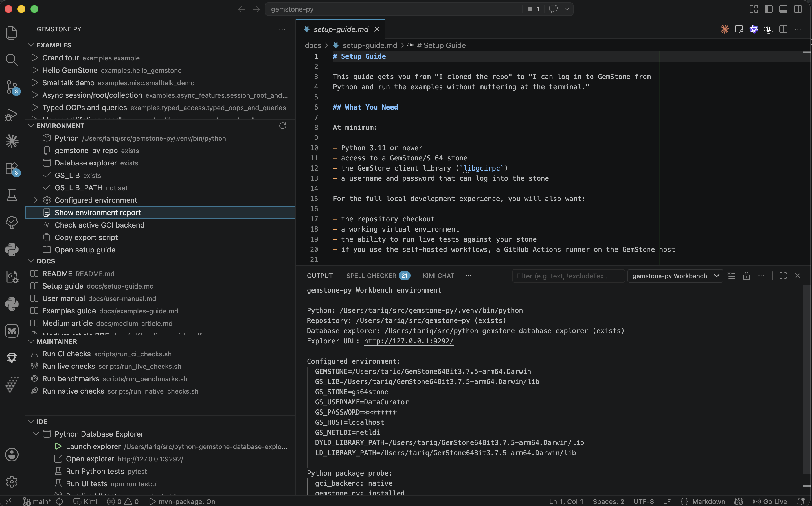
Task: Collapse the EXAMPLES section
Action: tap(31, 45)
